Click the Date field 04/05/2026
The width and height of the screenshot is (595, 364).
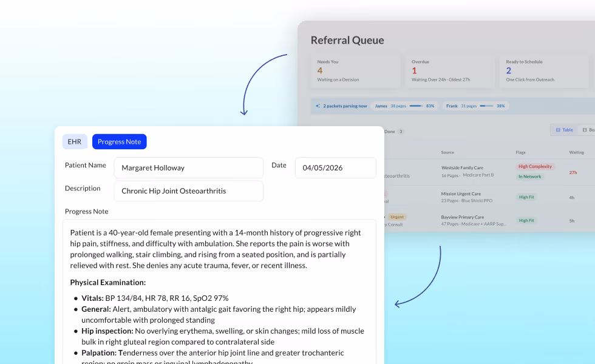[x=335, y=167]
